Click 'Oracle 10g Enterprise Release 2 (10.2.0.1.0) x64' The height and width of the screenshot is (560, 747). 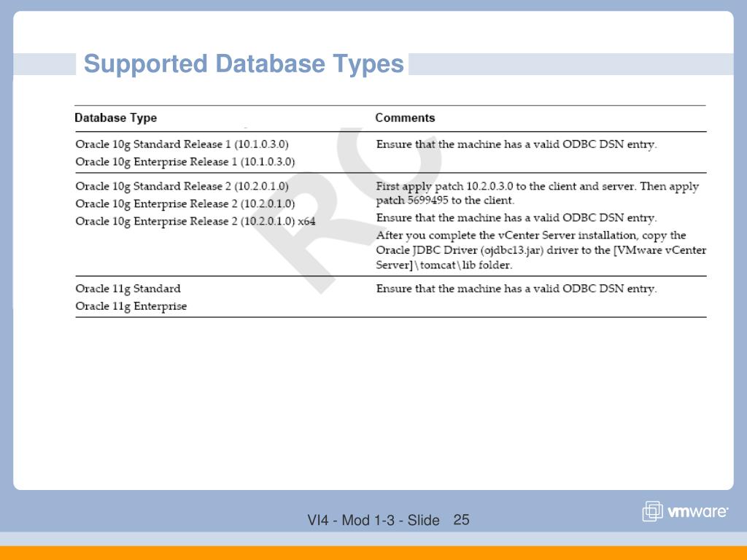[x=196, y=222]
